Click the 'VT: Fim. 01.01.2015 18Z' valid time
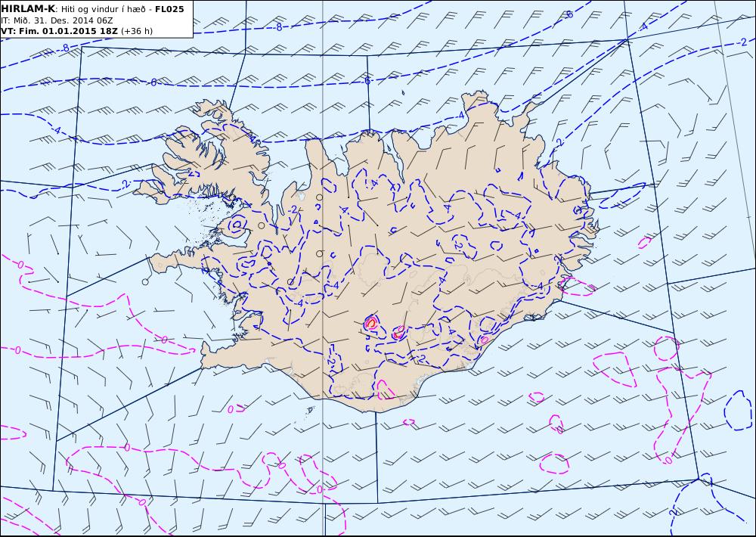This screenshot has width=756, height=537. pos(59,31)
